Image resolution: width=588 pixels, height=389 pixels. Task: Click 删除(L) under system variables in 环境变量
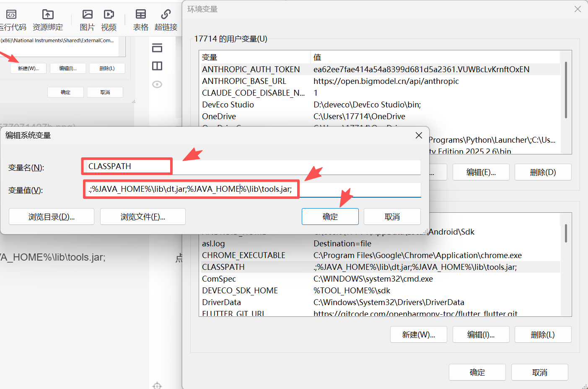543,334
